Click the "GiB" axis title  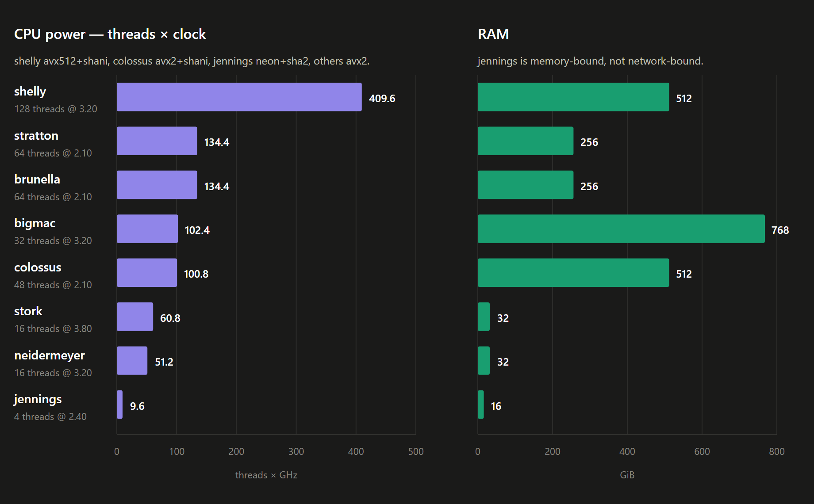click(627, 475)
